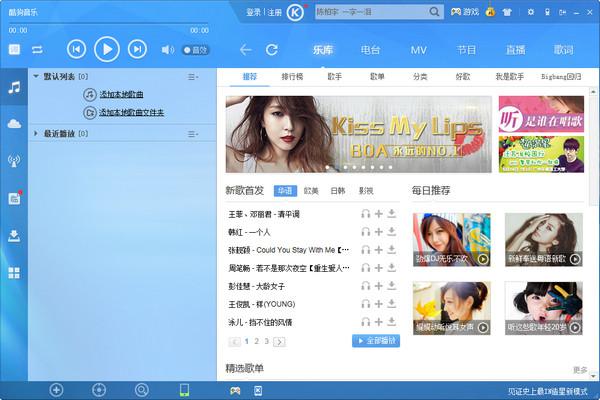This screenshot has width=600, height=400.
Task: Listen to 韩红 - 一个人 headphone icon
Action: [365, 232]
